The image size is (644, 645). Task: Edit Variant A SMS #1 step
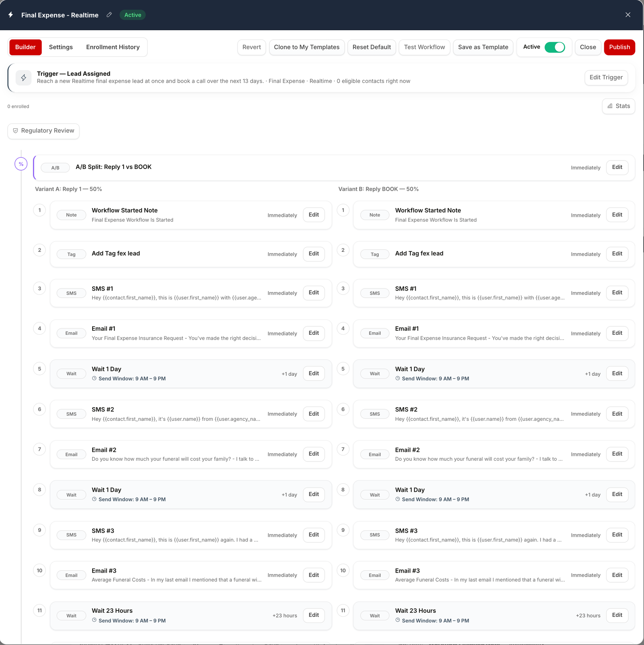(x=314, y=293)
